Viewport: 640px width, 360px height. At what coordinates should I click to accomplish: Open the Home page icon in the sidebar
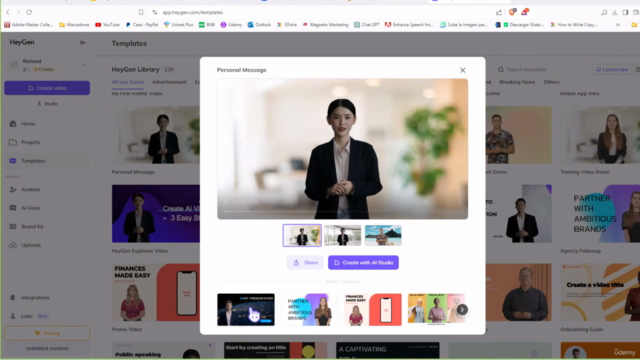click(x=13, y=124)
